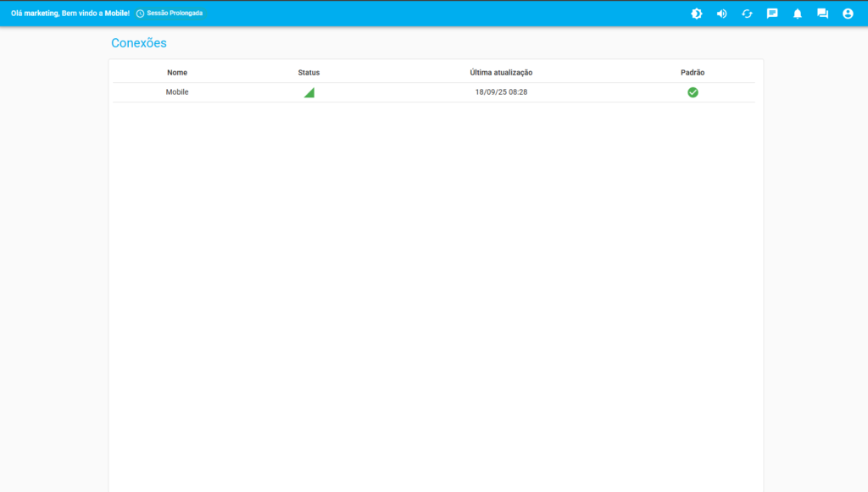Open the double-bubble conversations icon

click(x=822, y=14)
